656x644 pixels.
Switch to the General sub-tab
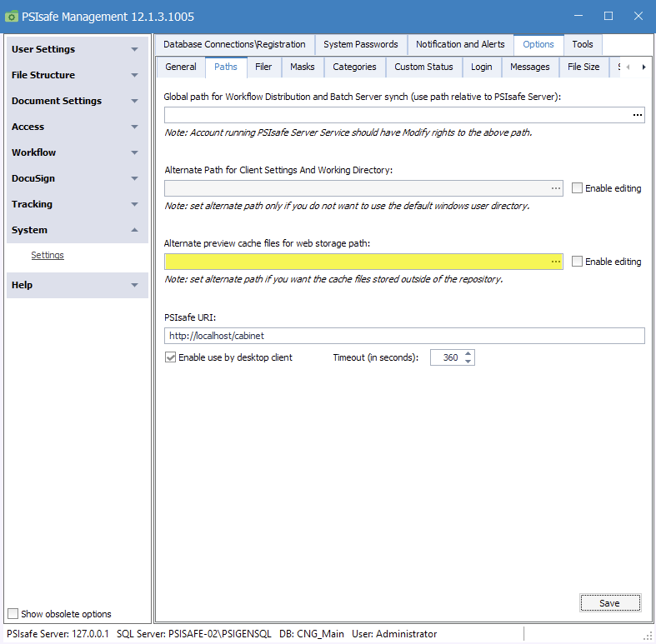[x=181, y=67]
